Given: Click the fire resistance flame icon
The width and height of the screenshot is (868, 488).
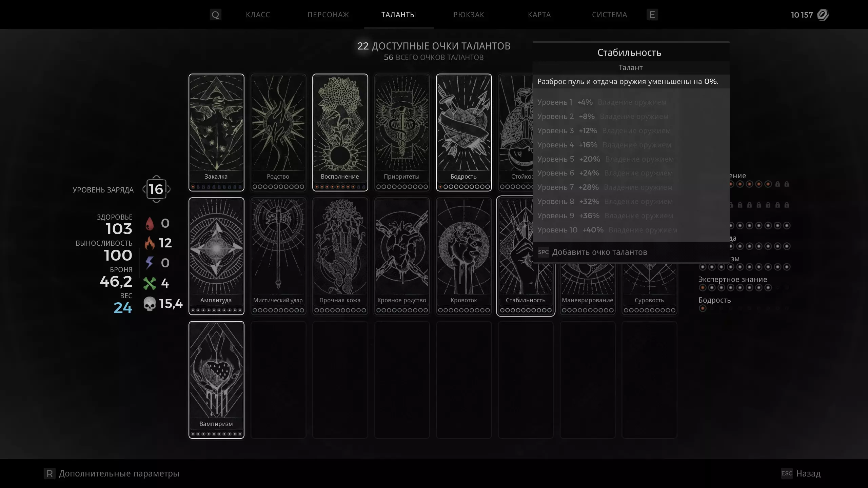Looking at the screenshot, I should coord(150,243).
